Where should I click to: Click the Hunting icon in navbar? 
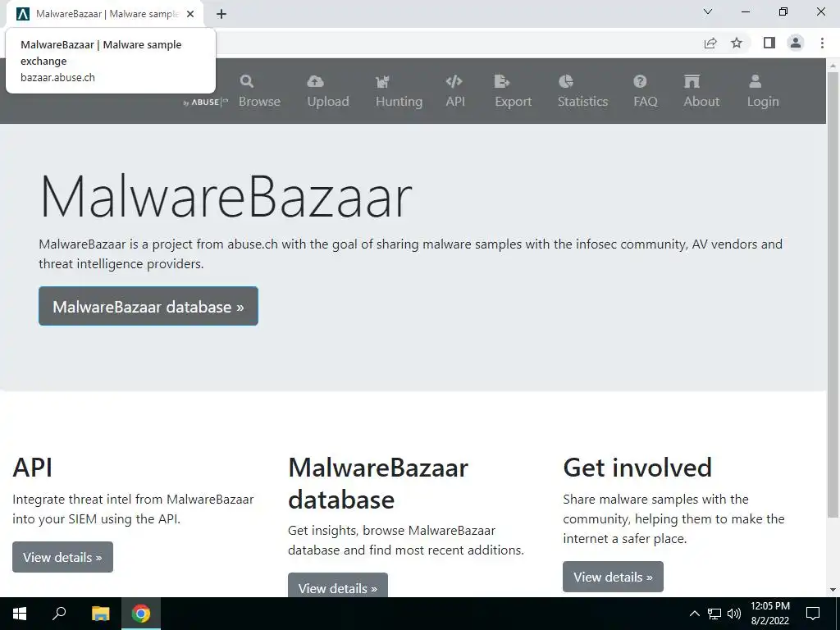point(382,81)
